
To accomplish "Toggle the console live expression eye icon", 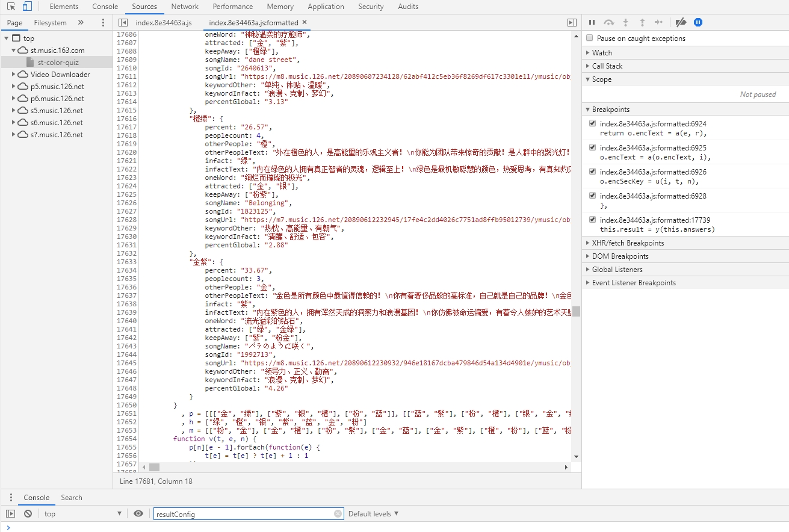I will click(x=138, y=513).
